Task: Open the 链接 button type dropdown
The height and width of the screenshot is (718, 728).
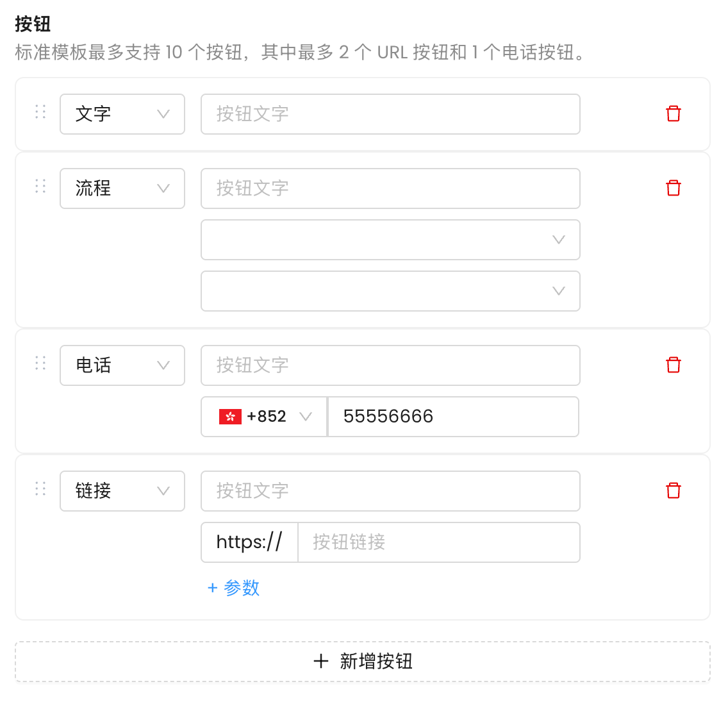Action: 122,491
